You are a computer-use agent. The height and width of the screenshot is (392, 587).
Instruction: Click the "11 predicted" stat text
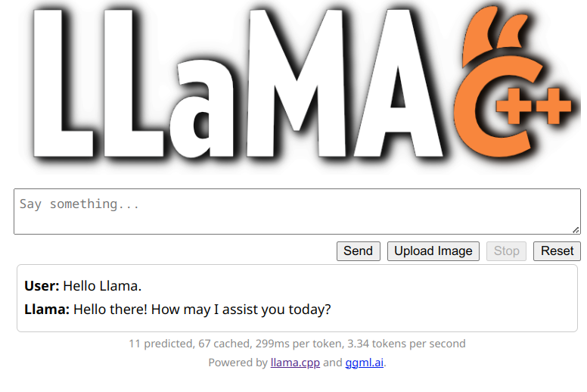pyautogui.click(x=160, y=344)
